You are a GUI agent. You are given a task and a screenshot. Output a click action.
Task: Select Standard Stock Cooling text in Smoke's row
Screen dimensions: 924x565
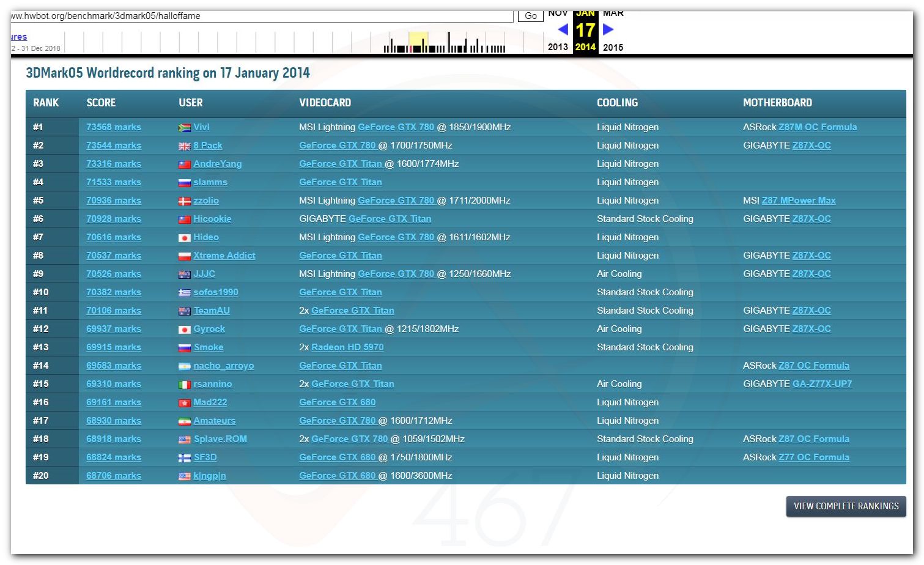coord(645,347)
